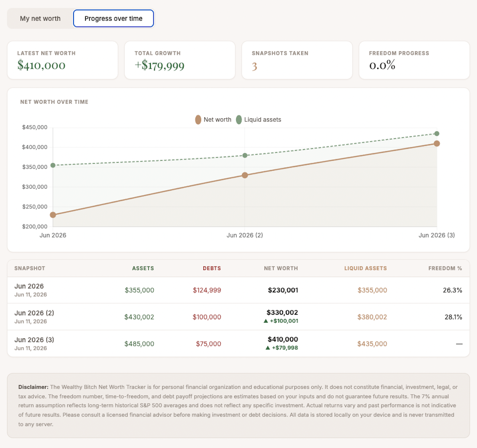Click the $430,002 assets cell
This screenshot has width=477, height=448.
139,317
